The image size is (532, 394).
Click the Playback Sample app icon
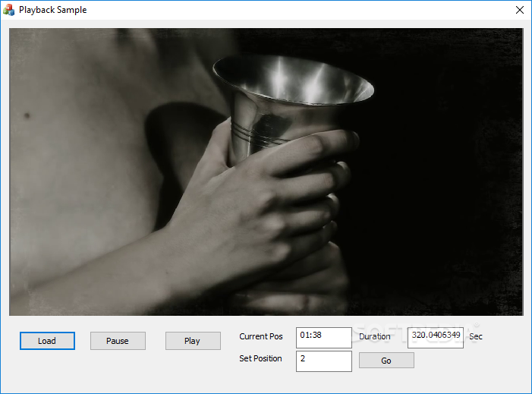[9, 10]
